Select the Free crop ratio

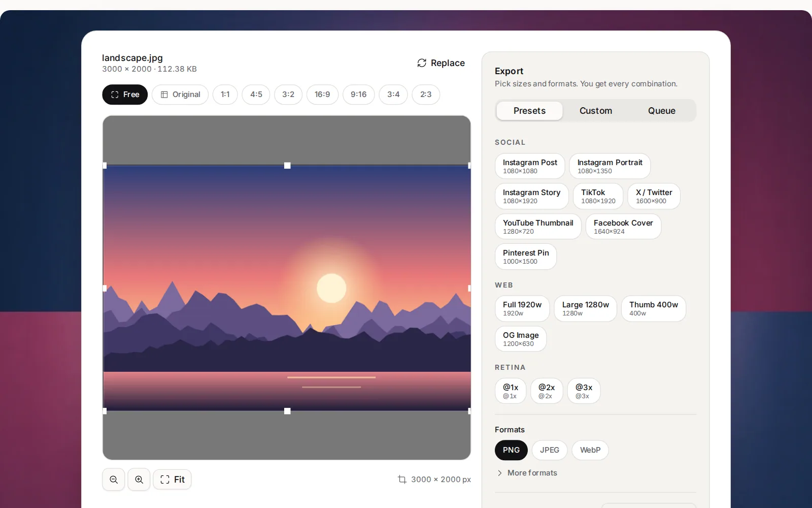(125, 94)
